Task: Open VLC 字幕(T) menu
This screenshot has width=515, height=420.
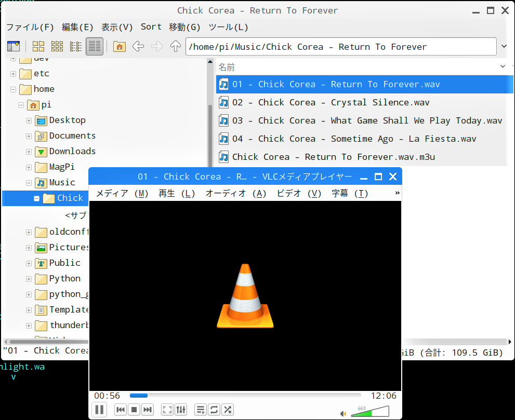Action: click(x=350, y=194)
